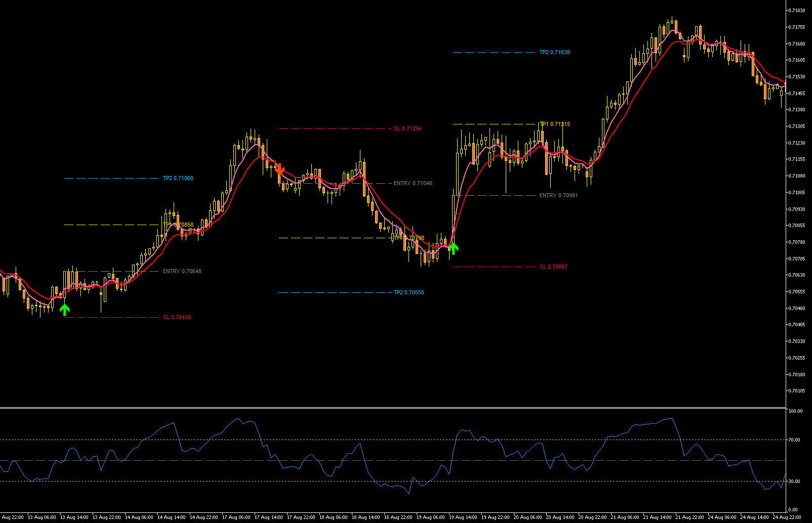Select the TP1 0.70858 label
Viewport: 812px width, 523px height.
178,225
